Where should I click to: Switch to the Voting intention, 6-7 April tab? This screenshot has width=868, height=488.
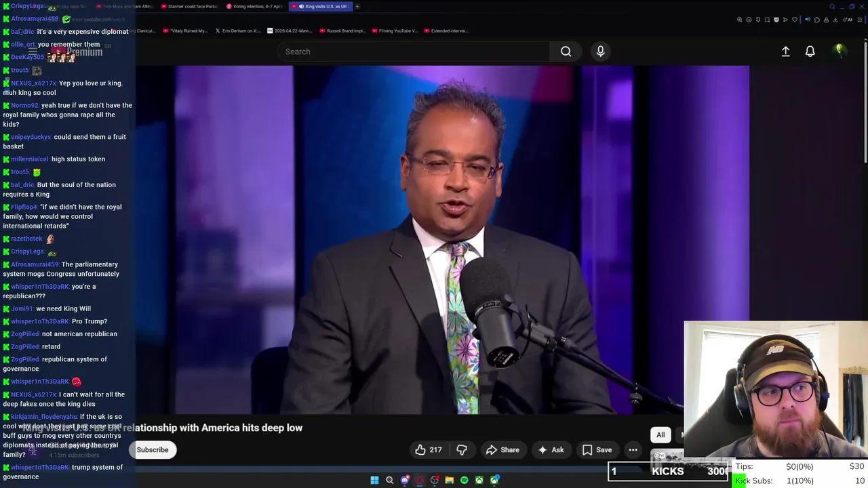[x=254, y=7]
